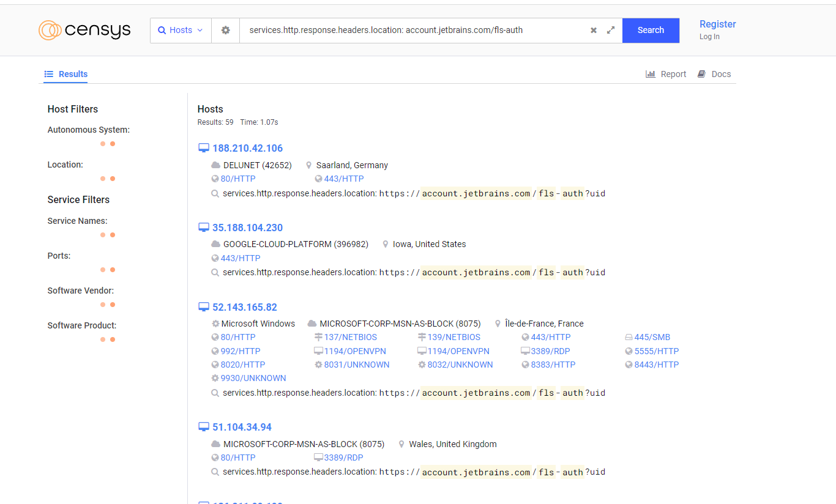
Task: Click the 'Results: 59' count text
Action: (x=215, y=122)
